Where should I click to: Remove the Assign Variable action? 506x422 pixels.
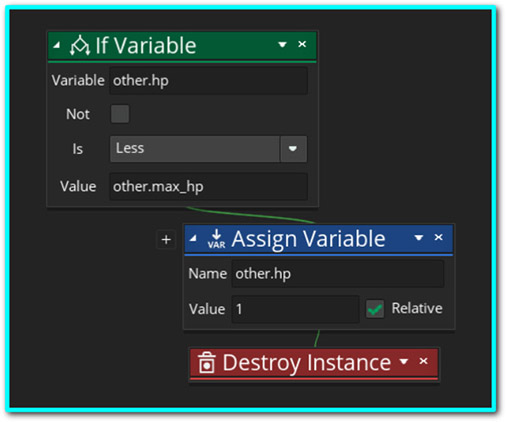[438, 237]
